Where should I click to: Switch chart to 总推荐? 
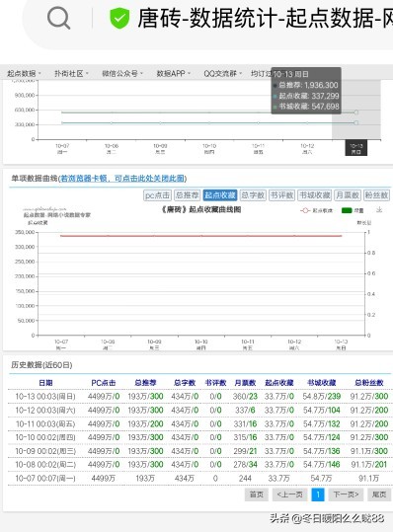tap(188, 195)
